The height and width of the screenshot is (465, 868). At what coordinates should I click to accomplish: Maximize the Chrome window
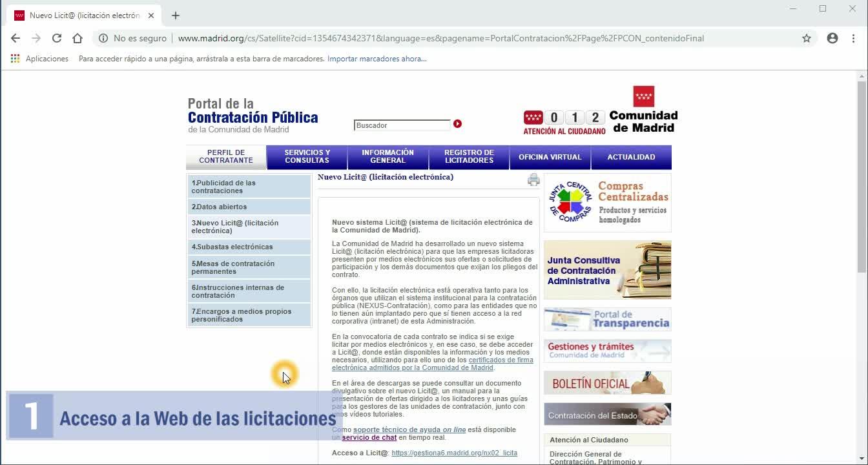pos(823,8)
